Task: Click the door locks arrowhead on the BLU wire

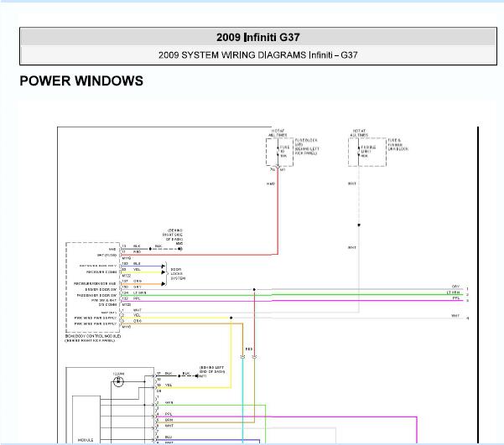Action: pos(164,266)
